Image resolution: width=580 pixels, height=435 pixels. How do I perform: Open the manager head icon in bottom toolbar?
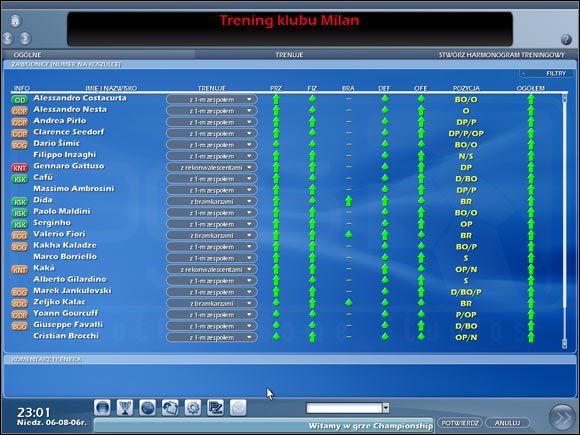pyautogui.click(x=102, y=408)
